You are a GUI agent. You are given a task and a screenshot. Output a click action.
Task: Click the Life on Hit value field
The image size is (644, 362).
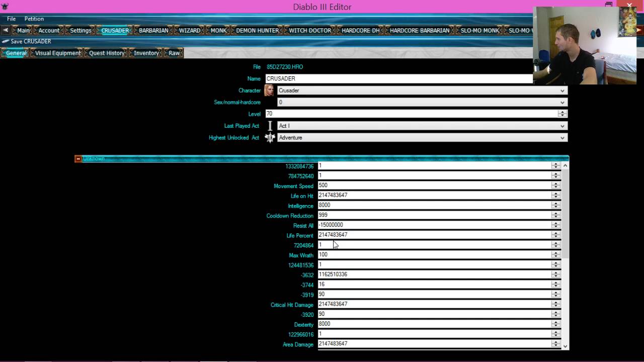[434, 195]
